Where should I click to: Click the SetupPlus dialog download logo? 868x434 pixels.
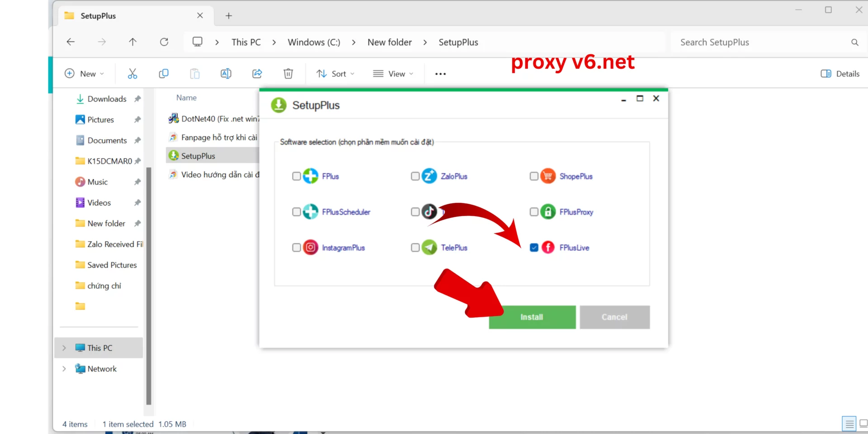[x=279, y=105]
